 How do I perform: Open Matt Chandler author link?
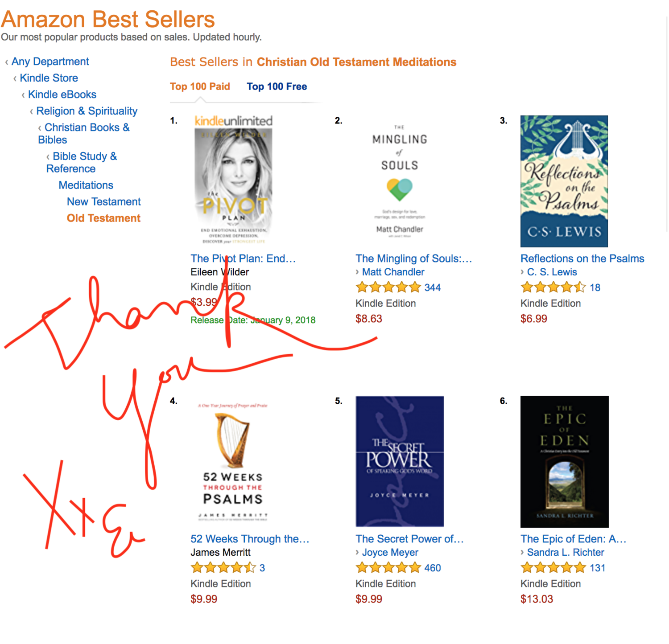[392, 272]
